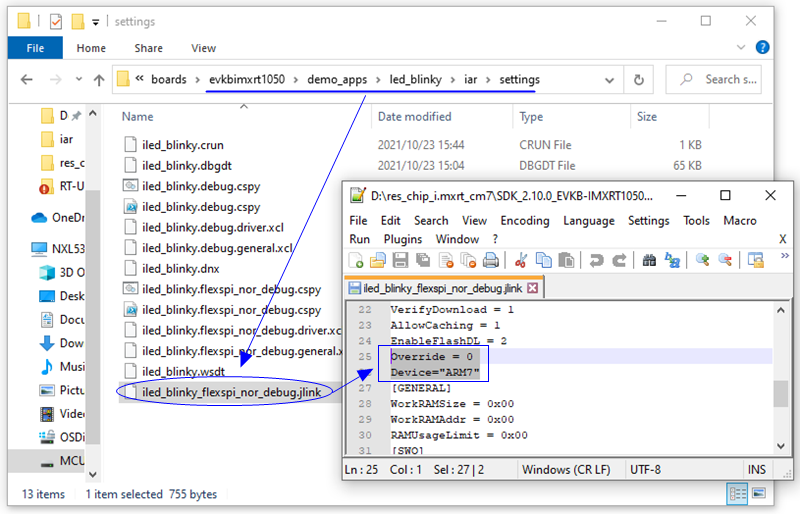
Task: Switch to large icons view in Explorer
Action: coord(762,494)
